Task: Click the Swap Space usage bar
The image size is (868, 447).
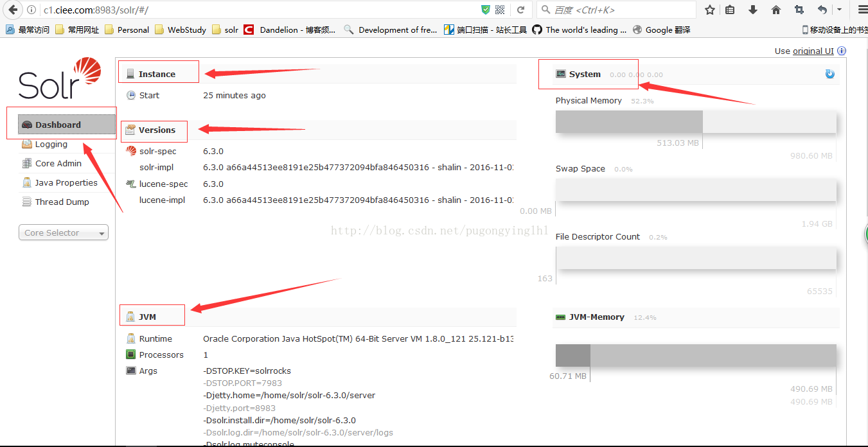Action: (x=696, y=189)
